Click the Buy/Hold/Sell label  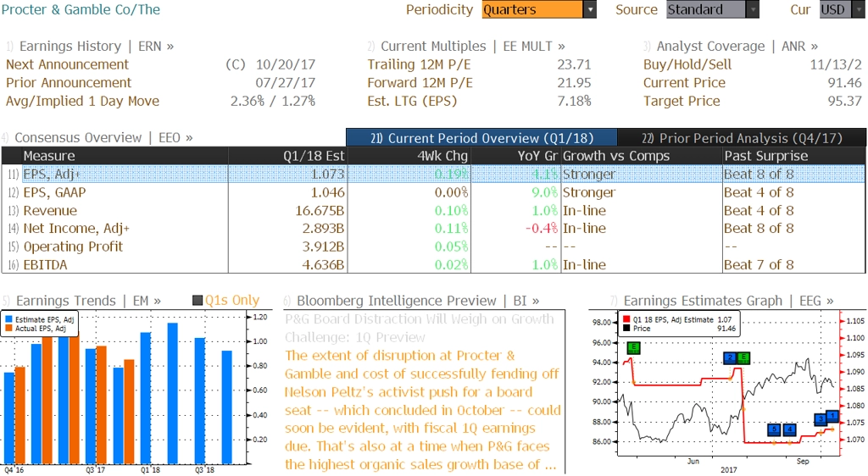687,64
